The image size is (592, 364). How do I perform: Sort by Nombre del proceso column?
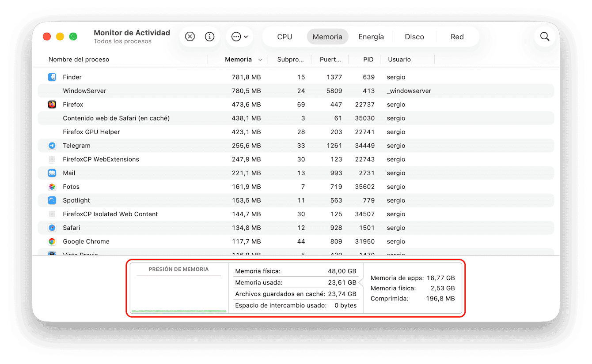[x=79, y=60]
